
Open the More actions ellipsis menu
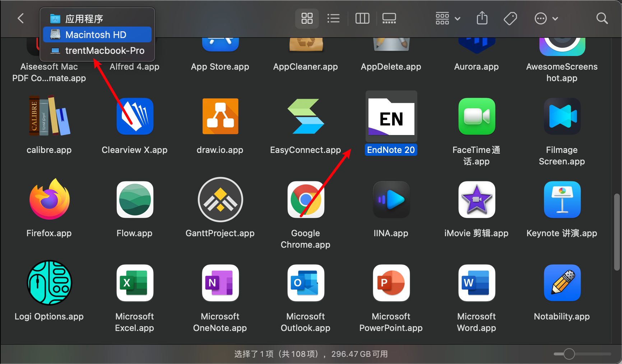click(x=546, y=18)
